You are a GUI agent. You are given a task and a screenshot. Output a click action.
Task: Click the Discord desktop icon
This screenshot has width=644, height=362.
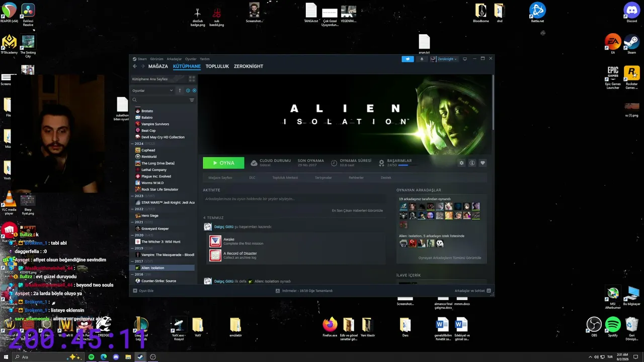[x=631, y=13]
